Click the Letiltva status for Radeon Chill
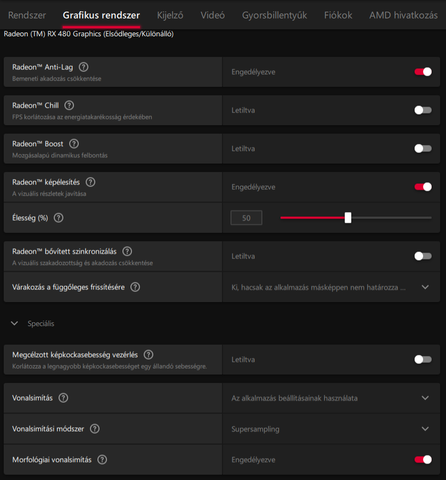The width and height of the screenshot is (446, 480). (243, 110)
